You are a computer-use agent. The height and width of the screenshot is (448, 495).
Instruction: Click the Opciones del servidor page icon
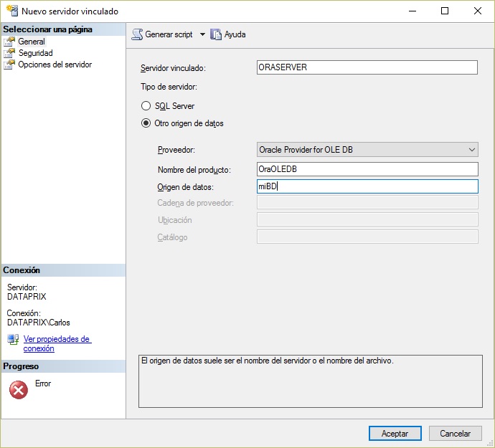click(9, 65)
